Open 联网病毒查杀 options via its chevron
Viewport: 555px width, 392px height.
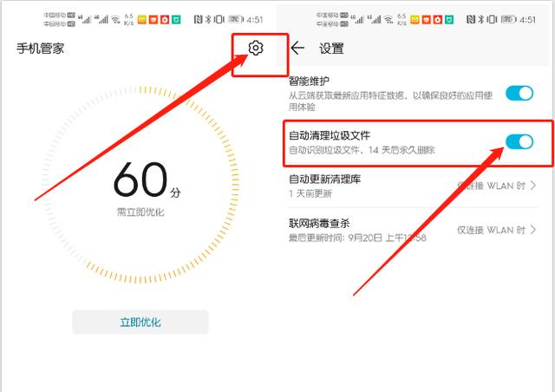click(533, 230)
